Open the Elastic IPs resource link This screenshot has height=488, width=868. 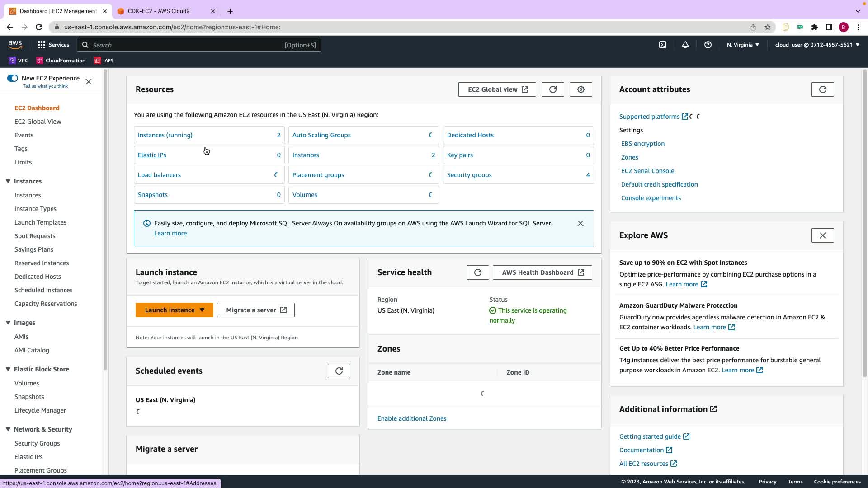(152, 155)
